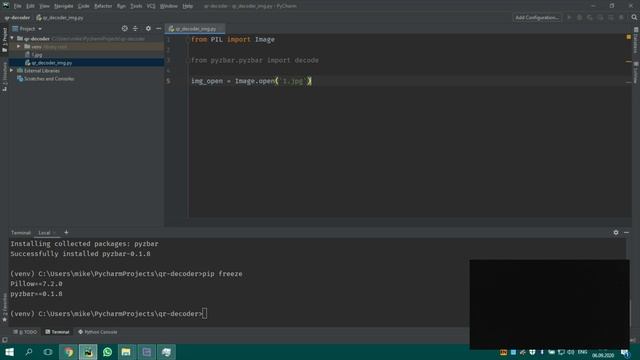
Task: Open Project panel settings gear
Action: coord(148,29)
